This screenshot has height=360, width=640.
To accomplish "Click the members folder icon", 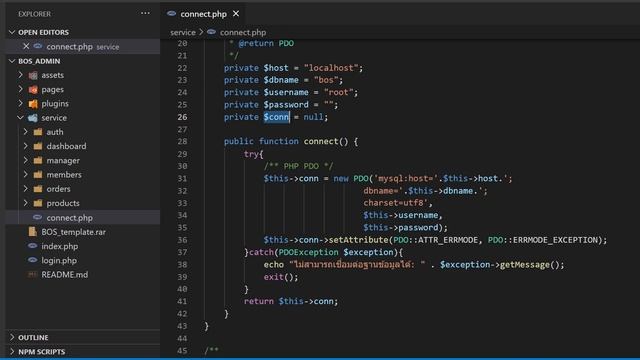I will tap(38, 175).
